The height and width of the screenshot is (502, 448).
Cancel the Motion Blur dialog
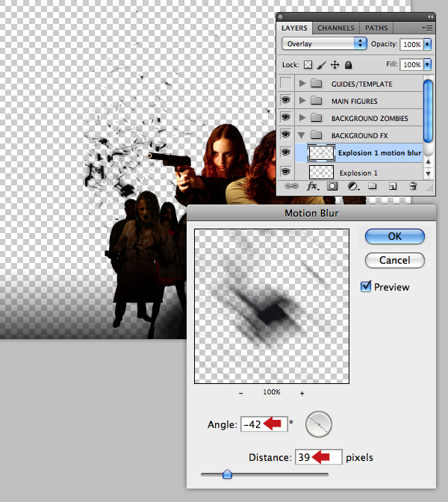click(395, 260)
